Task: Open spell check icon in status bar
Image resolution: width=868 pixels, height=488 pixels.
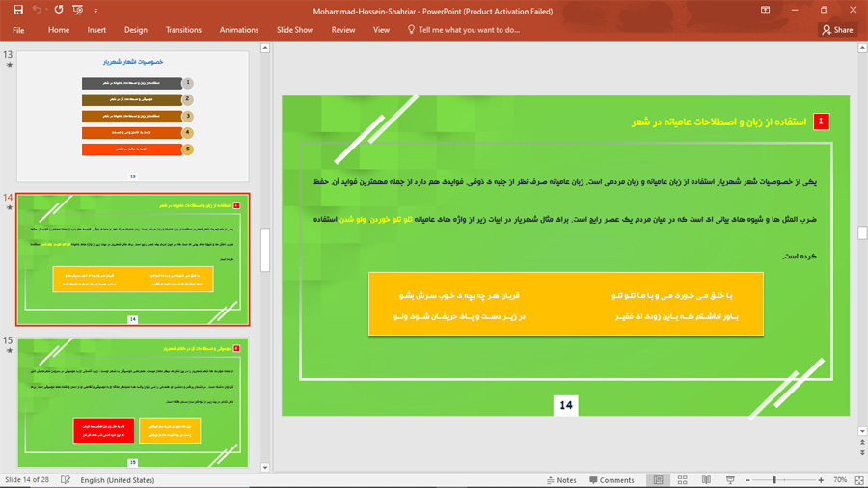Action: (x=66, y=480)
